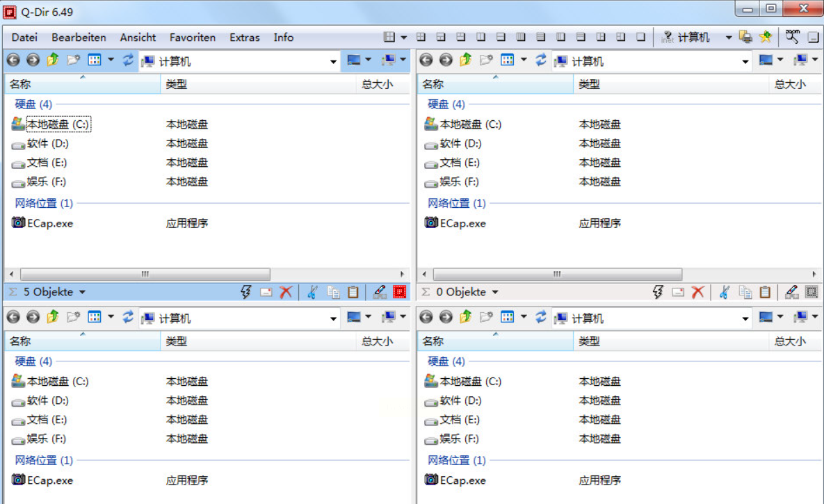
Task: Switch to two side-by-side panes layout
Action: coord(481,37)
